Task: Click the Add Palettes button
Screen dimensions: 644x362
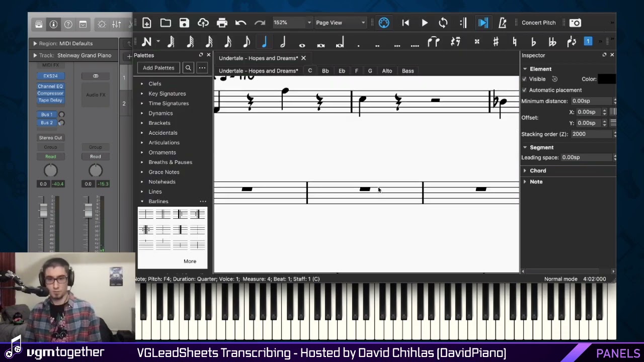Action: [158, 68]
